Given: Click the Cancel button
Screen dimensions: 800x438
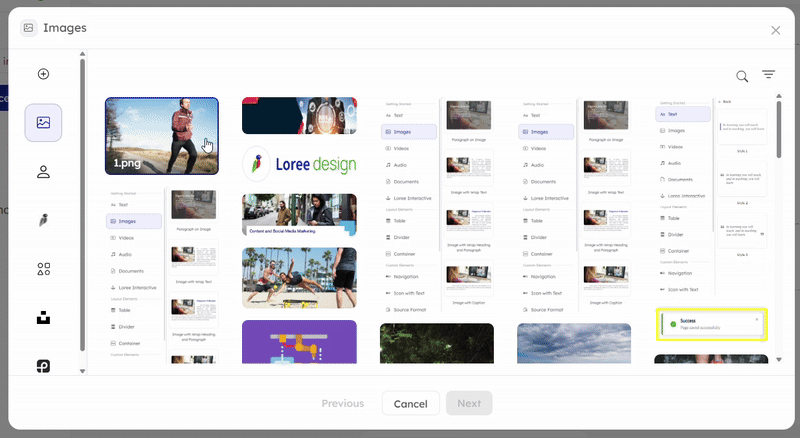Looking at the screenshot, I should [x=411, y=403].
